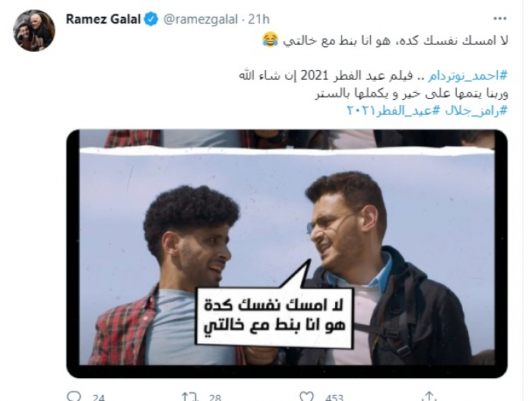532x401 pixels.
Task: Click the retweet arrows icon
Action: 190,396
